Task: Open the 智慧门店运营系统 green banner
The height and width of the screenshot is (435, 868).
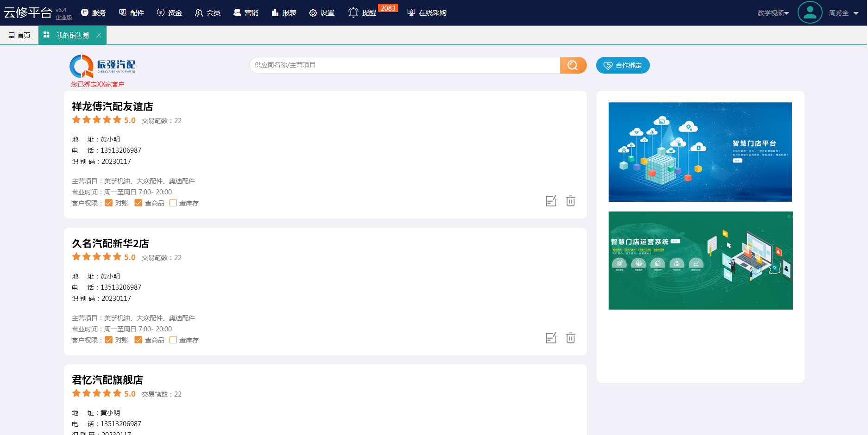Action: [700, 261]
